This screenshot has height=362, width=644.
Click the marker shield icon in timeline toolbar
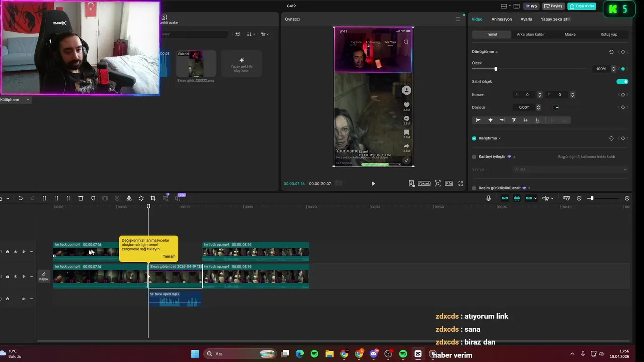click(93, 198)
